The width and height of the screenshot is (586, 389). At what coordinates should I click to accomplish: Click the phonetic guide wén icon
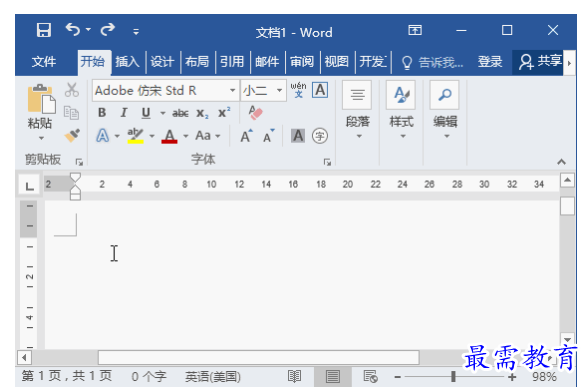(298, 90)
